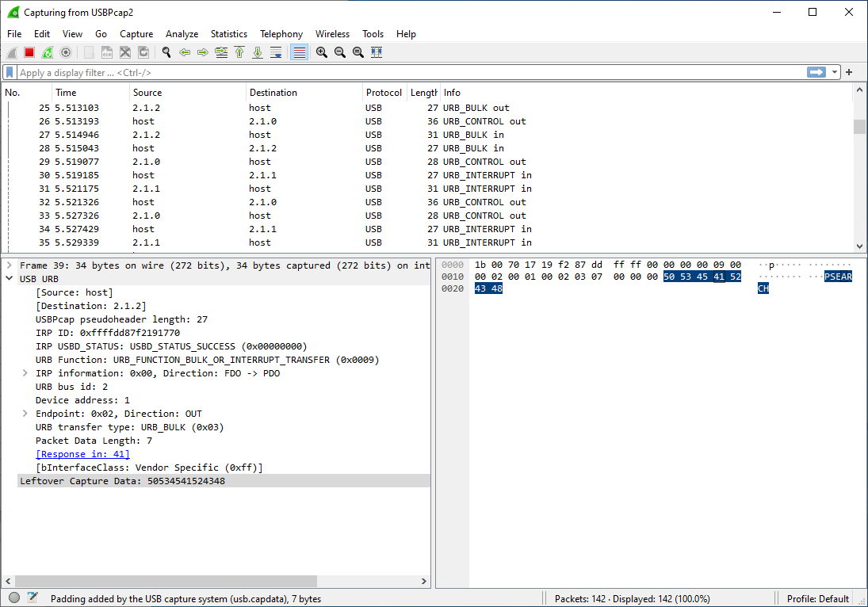This screenshot has width=868, height=607.
Task: Add a capture file comment
Action: (x=32, y=598)
